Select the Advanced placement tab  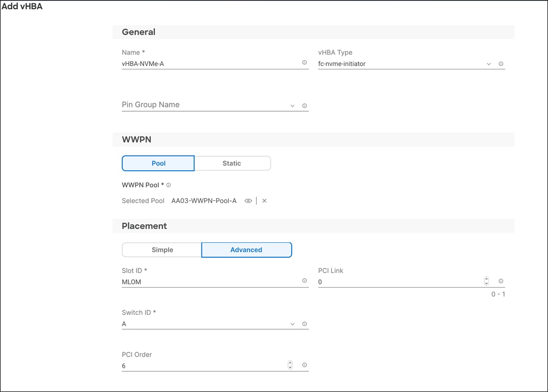click(x=246, y=250)
